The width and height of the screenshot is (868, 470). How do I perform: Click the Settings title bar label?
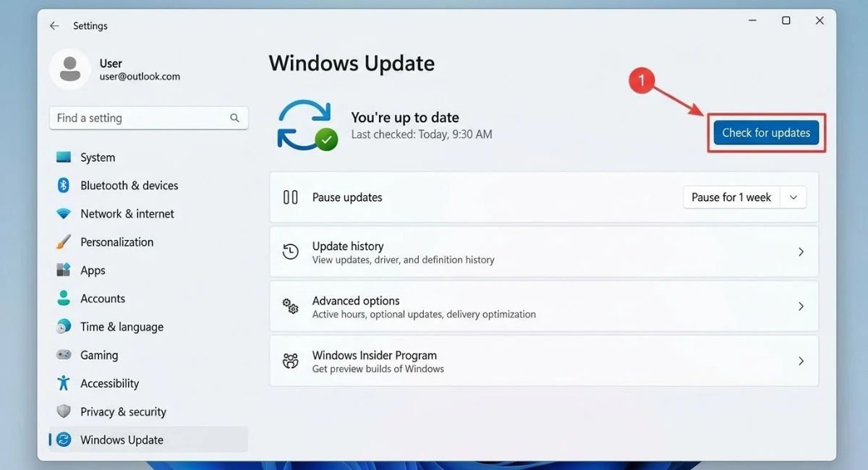click(90, 25)
